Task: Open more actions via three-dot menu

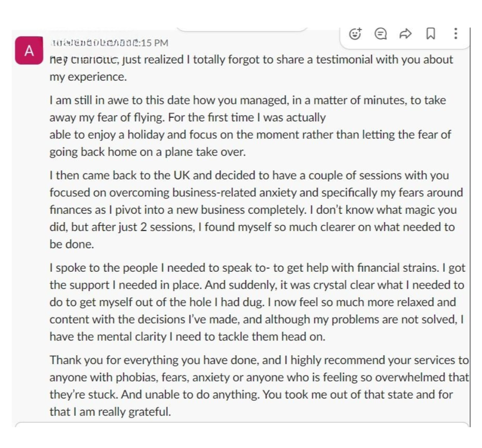Action: point(455,33)
